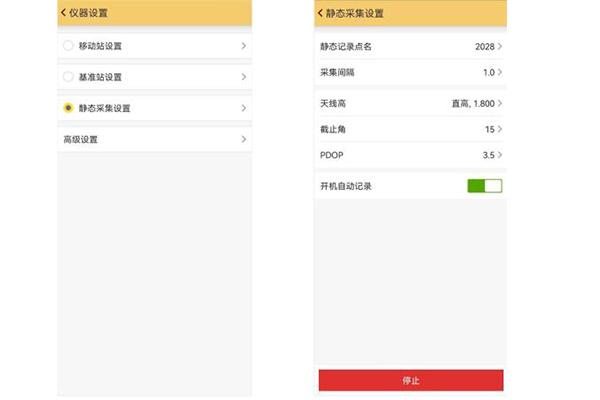Open chevron next to 基准站设置
The image size is (600, 400).
(x=243, y=77)
